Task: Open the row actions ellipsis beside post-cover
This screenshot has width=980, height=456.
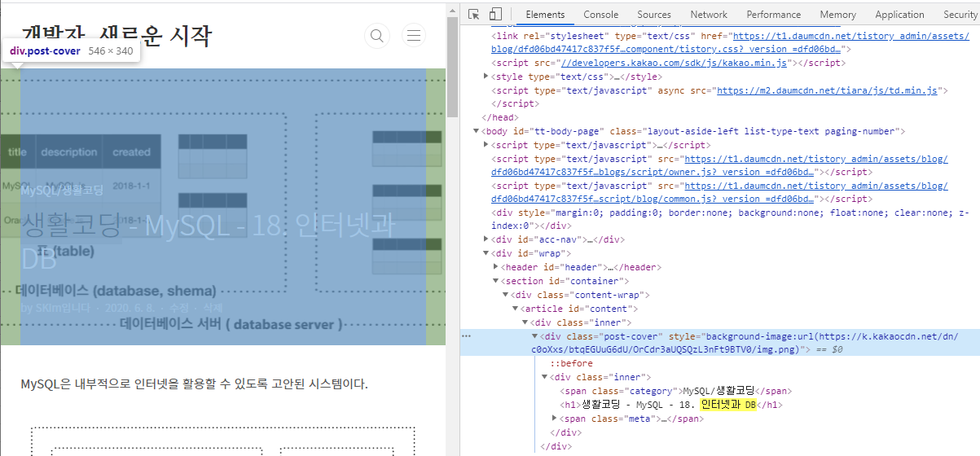Action: point(466,335)
